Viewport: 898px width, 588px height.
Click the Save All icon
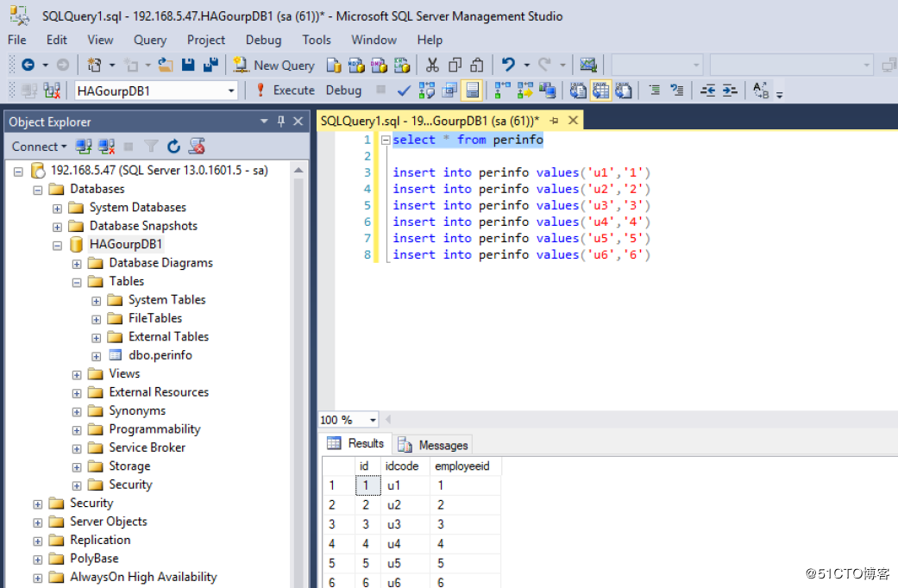(210, 66)
